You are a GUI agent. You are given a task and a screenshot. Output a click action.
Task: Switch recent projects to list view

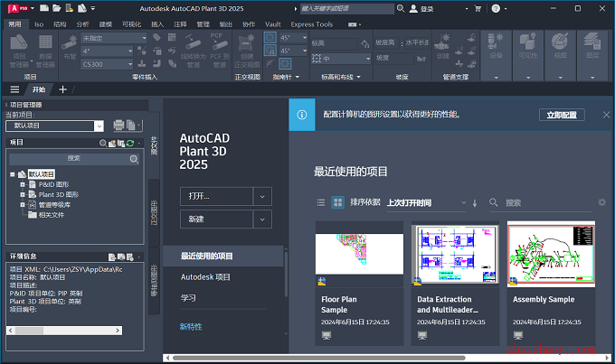(x=321, y=202)
